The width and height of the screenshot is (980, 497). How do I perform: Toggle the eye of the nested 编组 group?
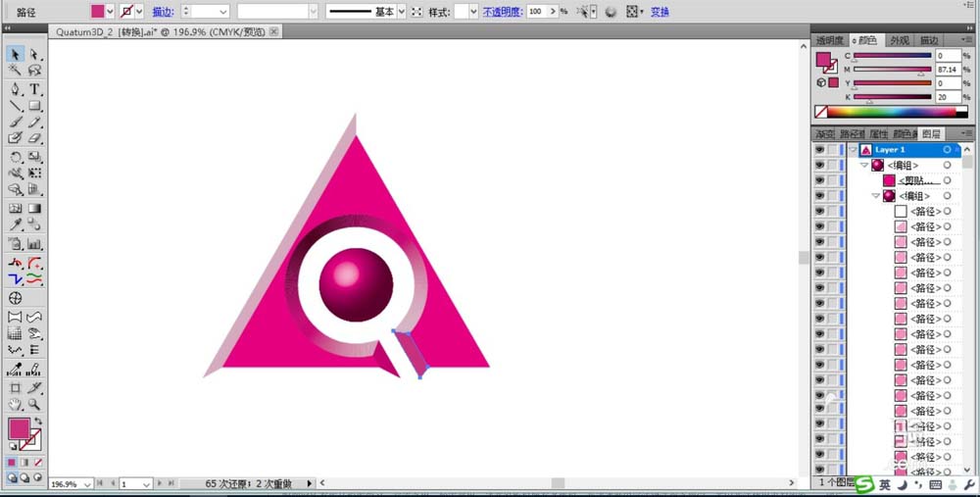[819, 196]
